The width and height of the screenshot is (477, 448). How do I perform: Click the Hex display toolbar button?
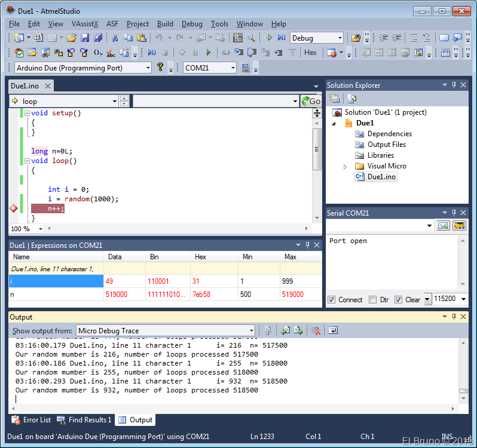point(310,53)
